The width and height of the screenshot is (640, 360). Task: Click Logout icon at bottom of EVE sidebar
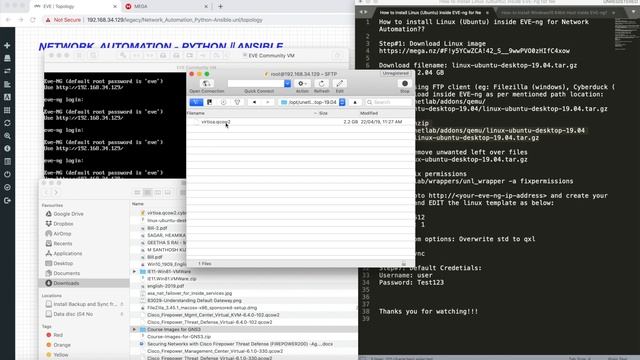pos(7,200)
